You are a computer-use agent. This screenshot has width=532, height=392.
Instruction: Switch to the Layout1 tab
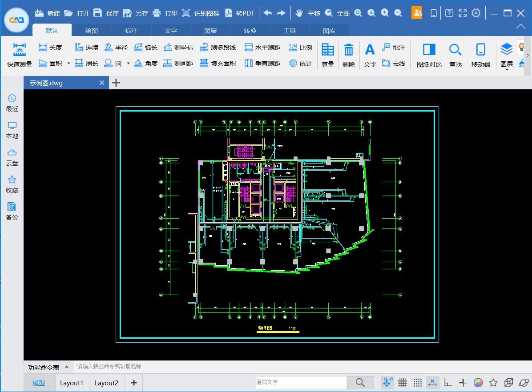(x=72, y=383)
